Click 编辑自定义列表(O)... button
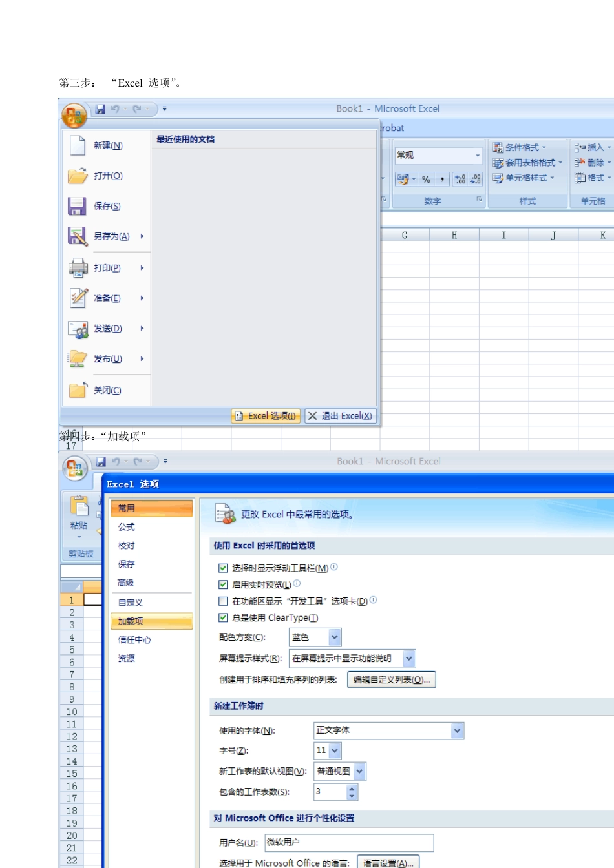 pyautogui.click(x=392, y=679)
